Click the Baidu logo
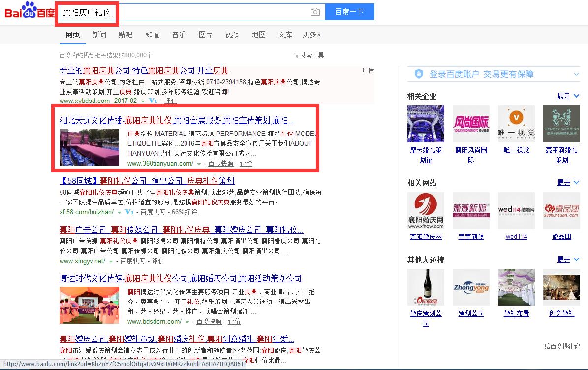The height and width of the screenshot is (370, 588). 30,10
